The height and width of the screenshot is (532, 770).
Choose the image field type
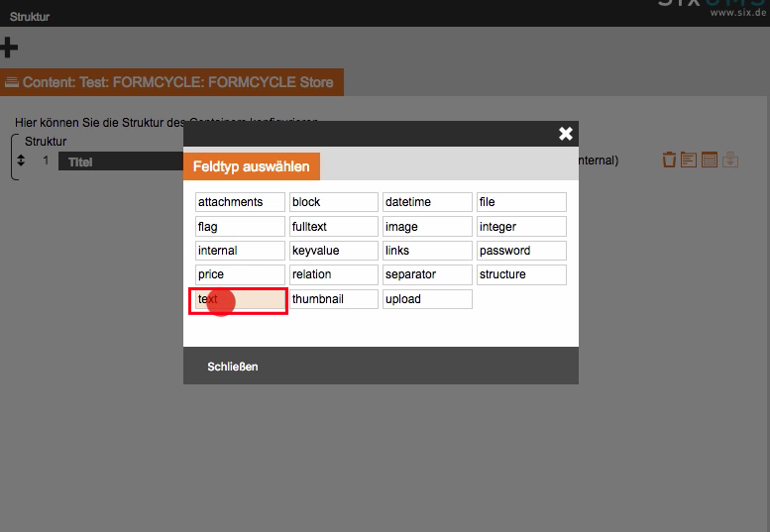coord(427,227)
